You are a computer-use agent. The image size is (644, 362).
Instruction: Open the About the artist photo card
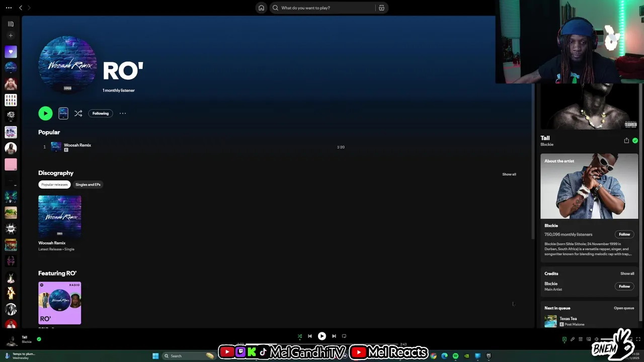[589, 186]
